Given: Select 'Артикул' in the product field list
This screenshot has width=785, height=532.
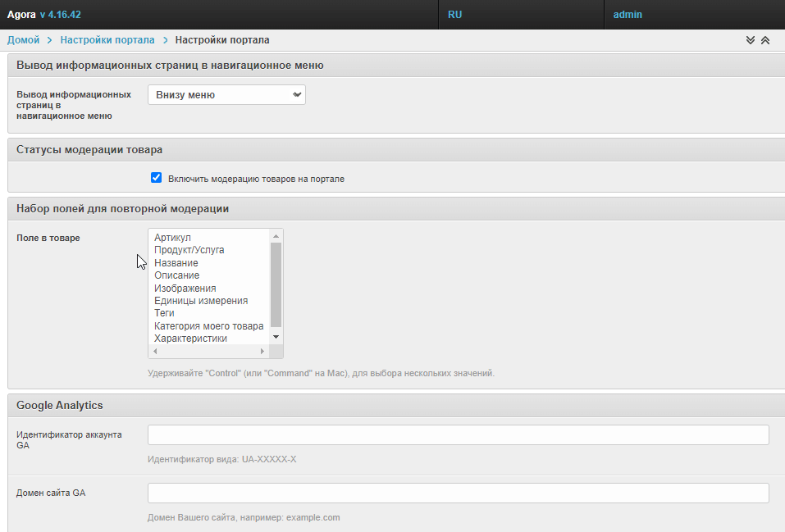Looking at the screenshot, I should 172,238.
